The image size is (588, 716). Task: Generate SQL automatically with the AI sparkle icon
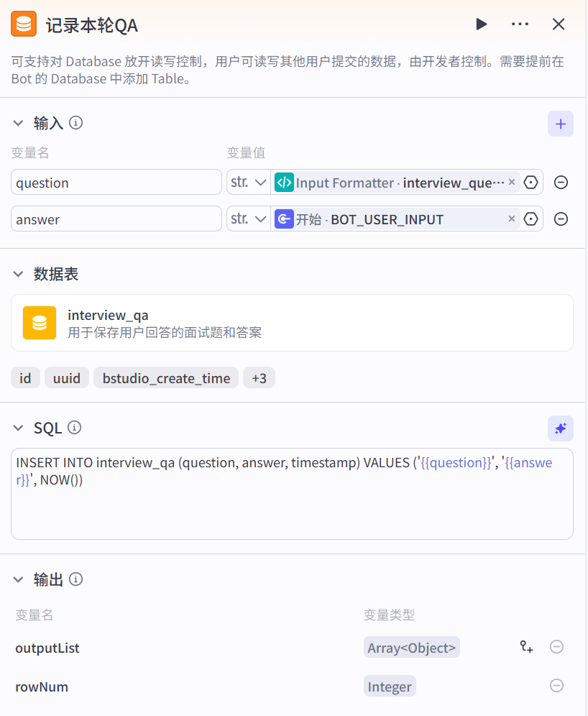tap(560, 428)
